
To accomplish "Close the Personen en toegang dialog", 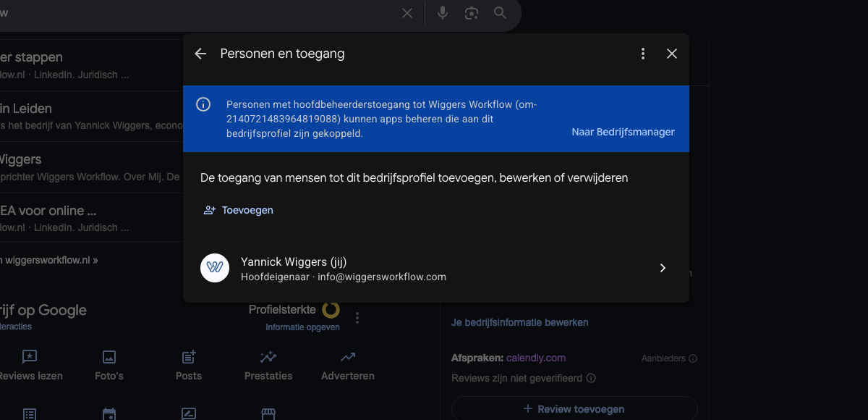I will pyautogui.click(x=672, y=54).
